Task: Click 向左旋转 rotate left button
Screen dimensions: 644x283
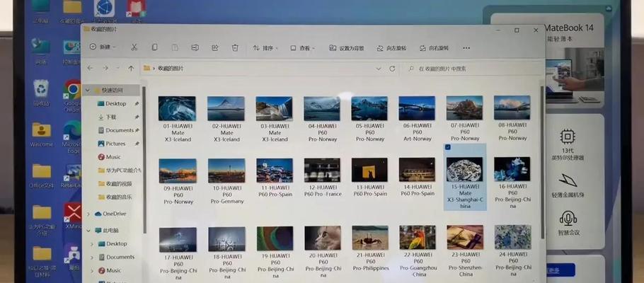Action: pyautogui.click(x=391, y=48)
